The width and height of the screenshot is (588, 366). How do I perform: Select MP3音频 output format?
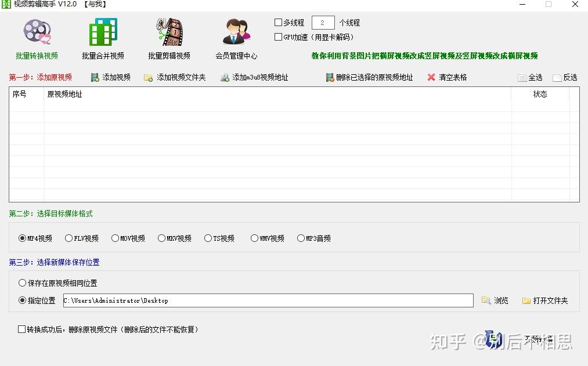[x=301, y=238]
